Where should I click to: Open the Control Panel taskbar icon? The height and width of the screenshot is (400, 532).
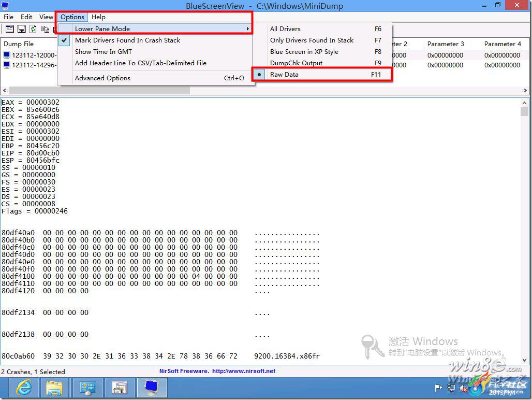tap(87, 388)
